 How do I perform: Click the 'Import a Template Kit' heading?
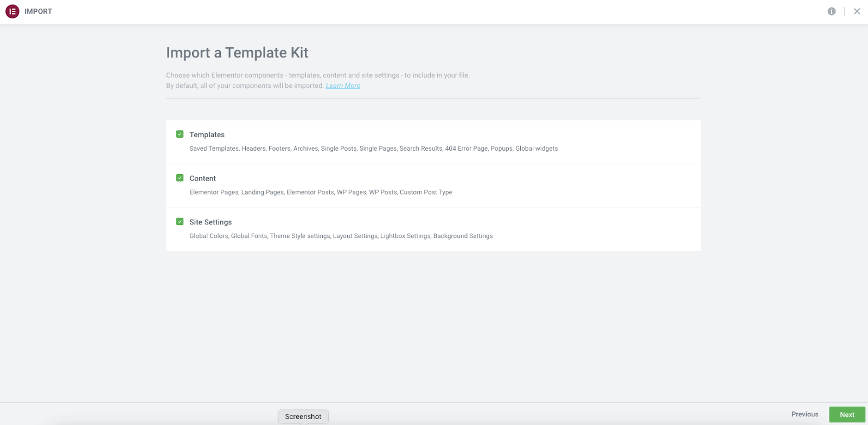(237, 53)
